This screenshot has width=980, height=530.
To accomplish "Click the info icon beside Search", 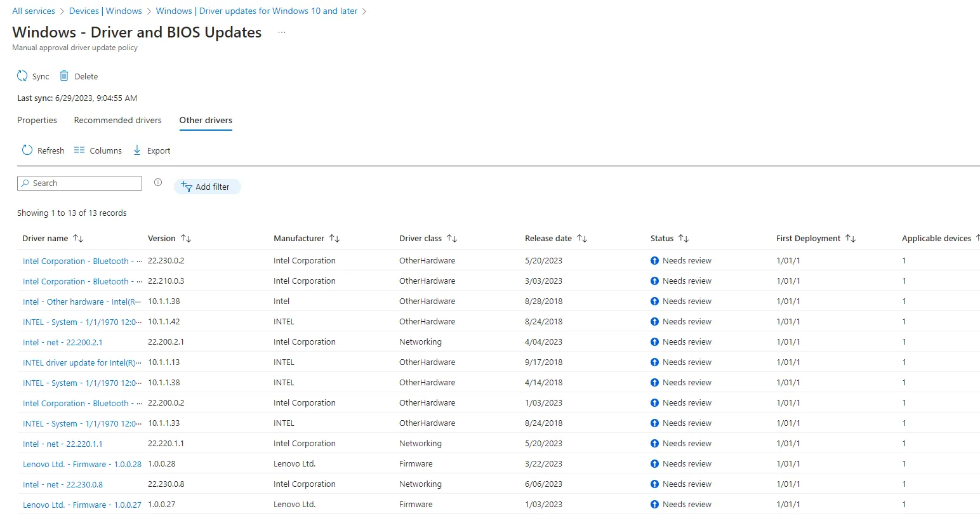I will click(158, 183).
